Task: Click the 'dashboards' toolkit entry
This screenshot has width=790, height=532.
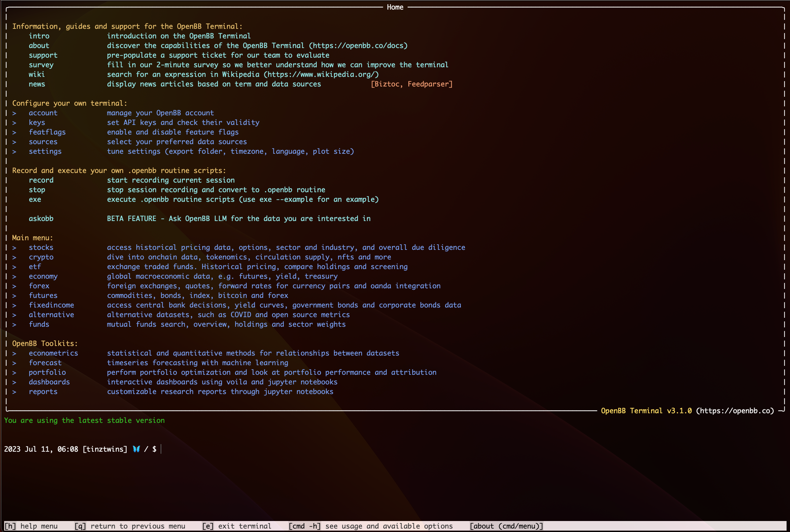Action: tap(49, 382)
